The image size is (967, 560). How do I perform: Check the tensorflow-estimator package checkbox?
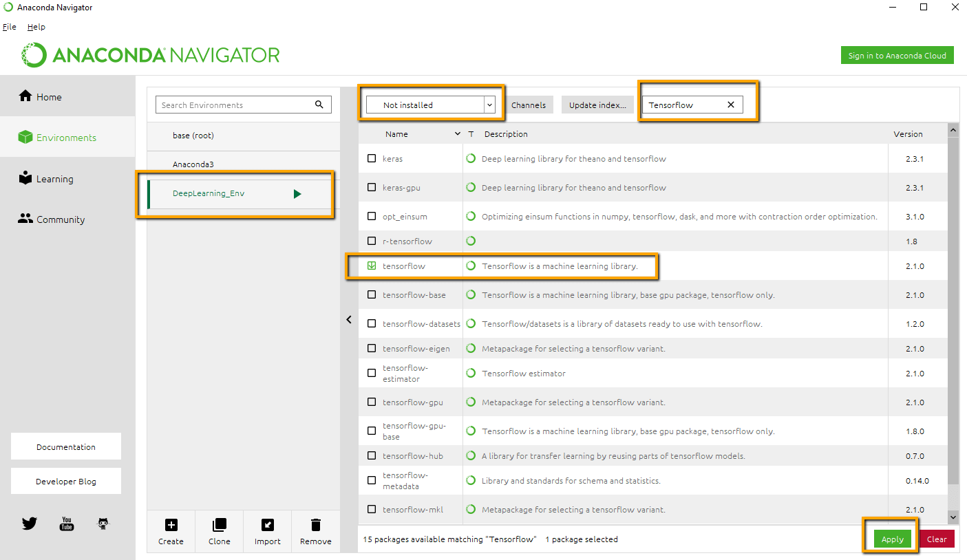(x=372, y=373)
